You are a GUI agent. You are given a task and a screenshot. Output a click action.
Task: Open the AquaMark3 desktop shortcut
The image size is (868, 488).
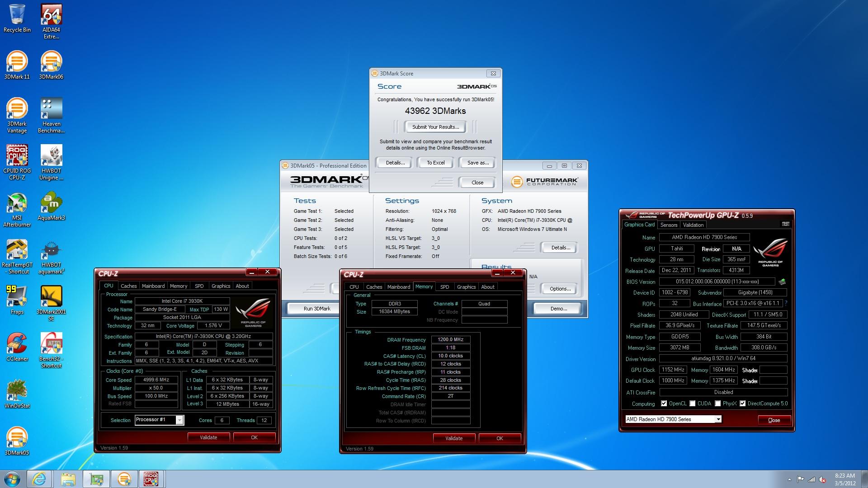click(x=51, y=206)
